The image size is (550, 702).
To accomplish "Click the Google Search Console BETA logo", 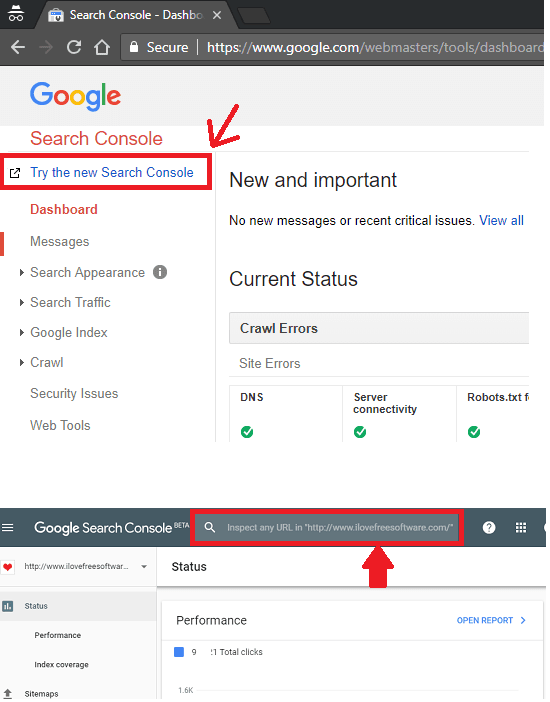I will click(112, 527).
